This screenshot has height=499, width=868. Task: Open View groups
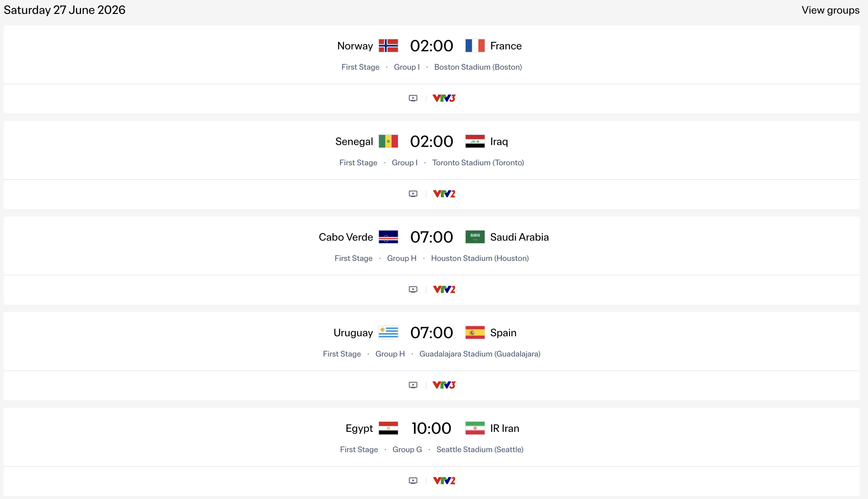pyautogui.click(x=830, y=10)
